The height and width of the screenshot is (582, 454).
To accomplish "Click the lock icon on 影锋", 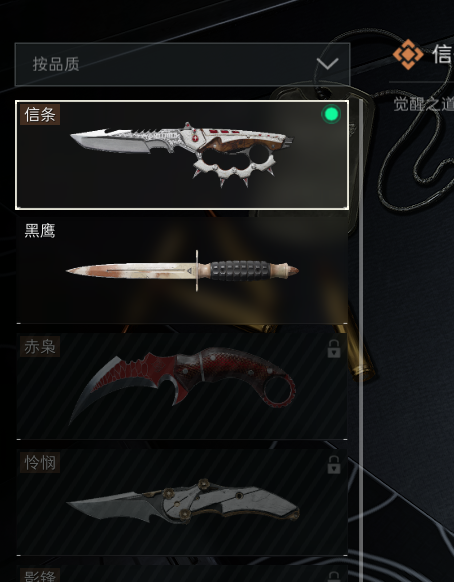I will tap(334, 576).
